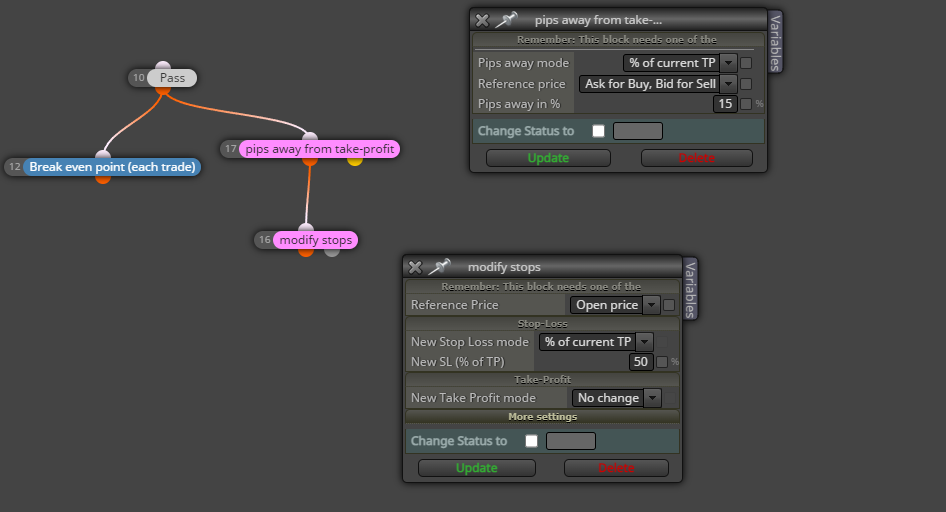Click the block number 12 badge

coord(15,167)
